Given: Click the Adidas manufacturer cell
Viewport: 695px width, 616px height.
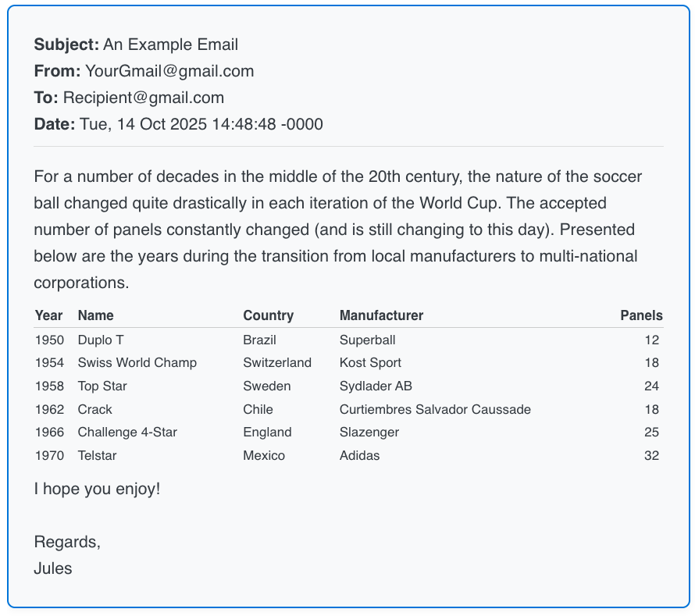Looking at the screenshot, I should point(359,455).
